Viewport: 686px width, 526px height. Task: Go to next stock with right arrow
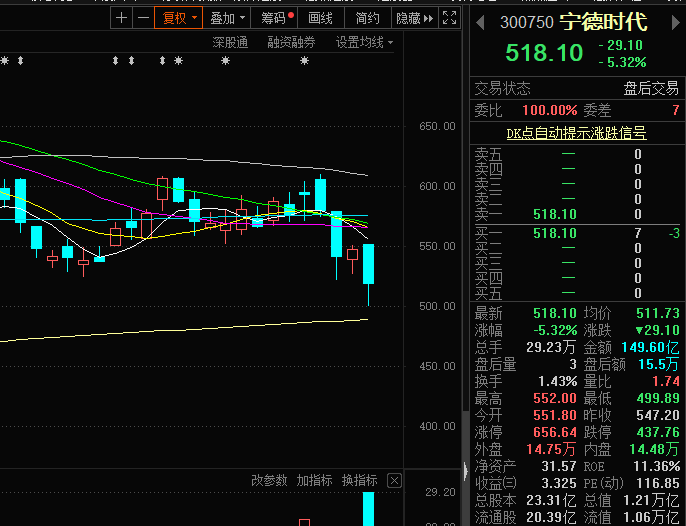click(x=676, y=23)
